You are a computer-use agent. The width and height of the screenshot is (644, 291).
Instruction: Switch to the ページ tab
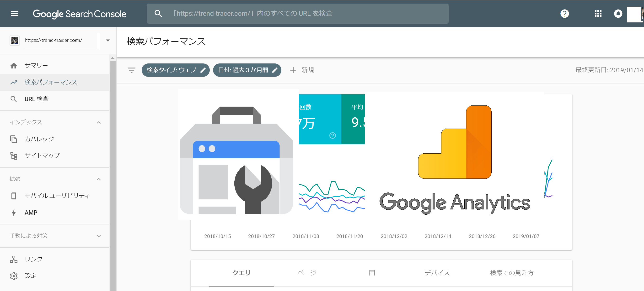click(307, 273)
